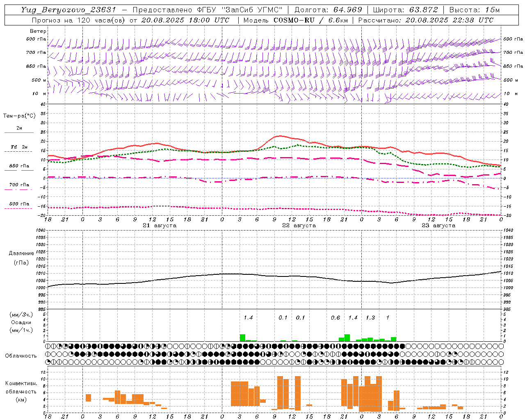Click the 500 м wind level label on right axis
Image resolution: width=525 pixels, height=420 pixels.
(x=511, y=80)
